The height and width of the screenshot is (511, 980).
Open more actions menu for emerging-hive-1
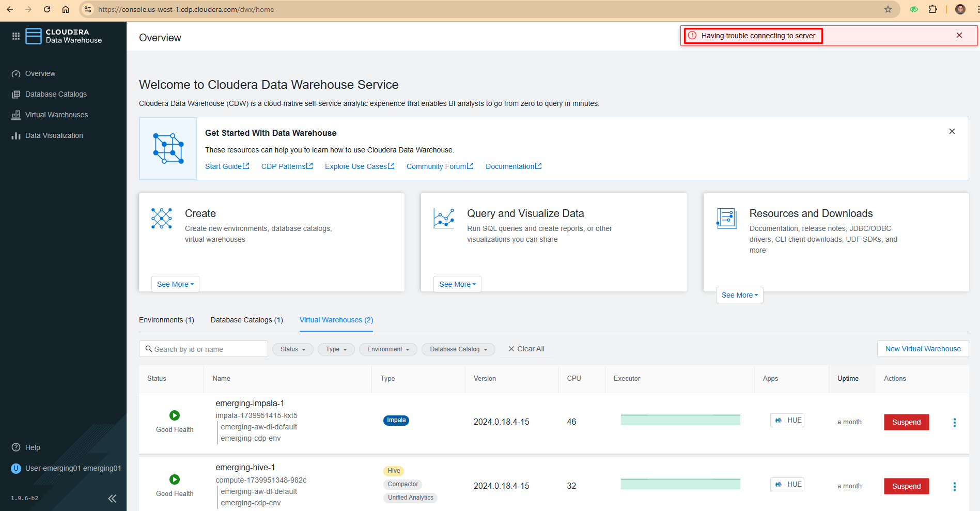[x=954, y=487]
